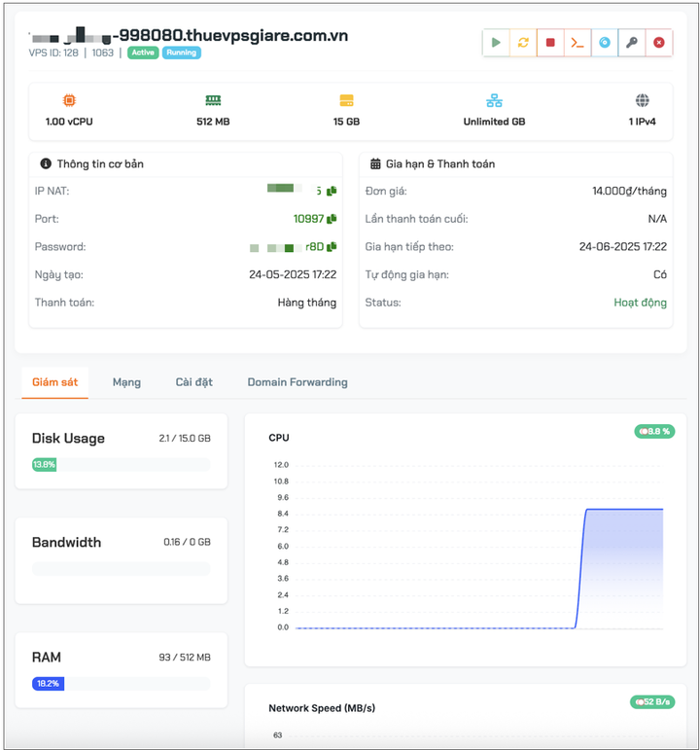Click the next renewal date 24-06-2025 17:22
The height and width of the screenshot is (750, 700).
623,246
